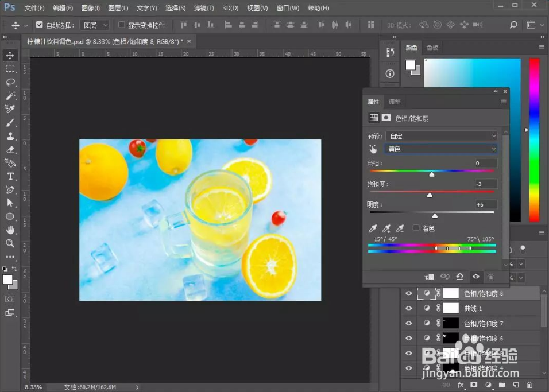The width and height of the screenshot is (549, 392).
Task: Select the Ellipse shape tool
Action: pyautogui.click(x=10, y=216)
